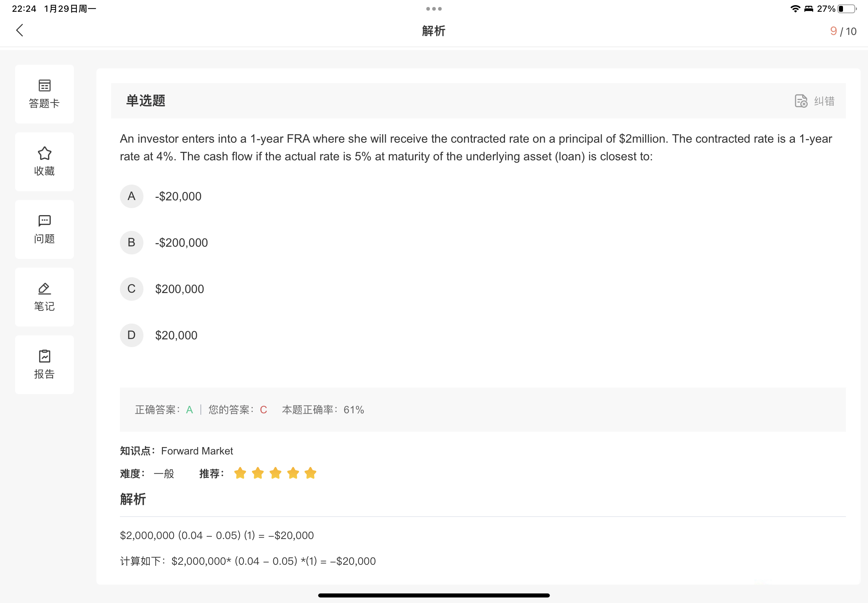Tap the battery status indicator

tap(846, 9)
